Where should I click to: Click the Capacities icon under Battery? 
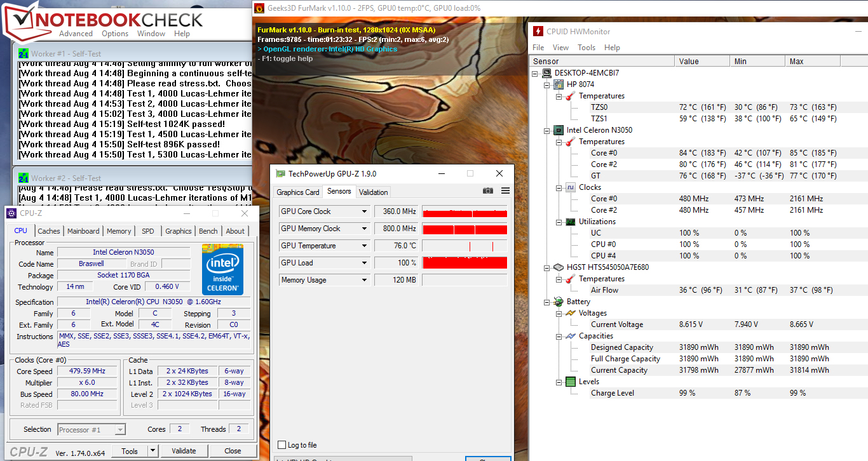coord(571,336)
